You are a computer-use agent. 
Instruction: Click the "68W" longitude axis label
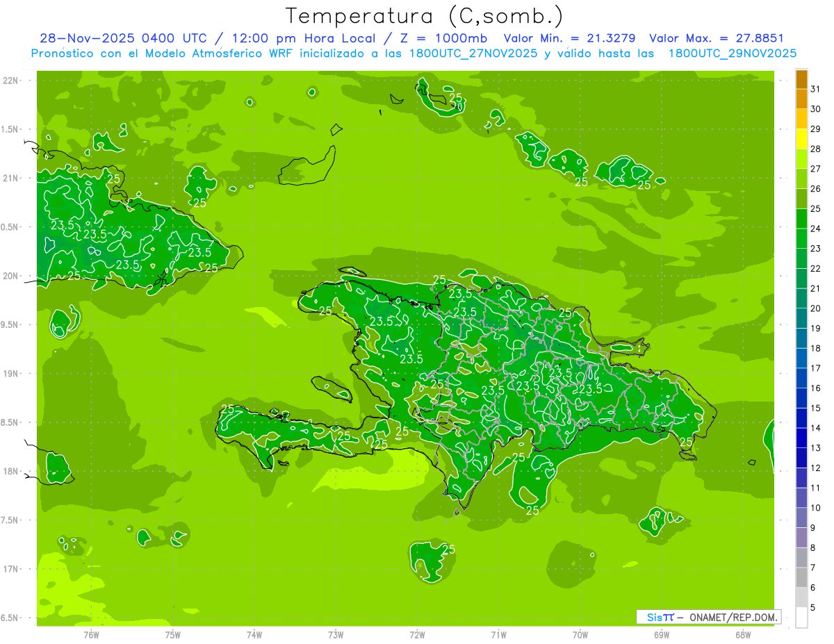click(743, 635)
